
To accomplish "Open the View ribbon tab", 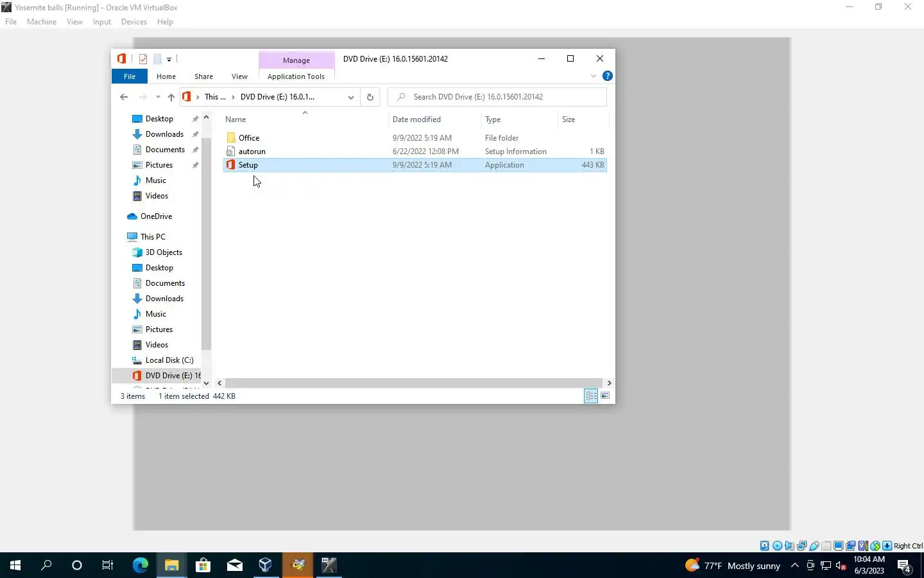I will tap(239, 76).
